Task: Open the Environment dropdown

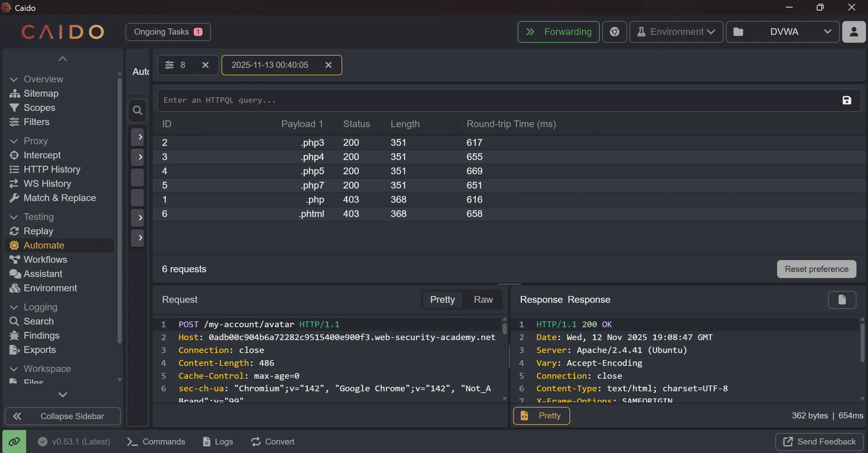Action: tap(676, 32)
